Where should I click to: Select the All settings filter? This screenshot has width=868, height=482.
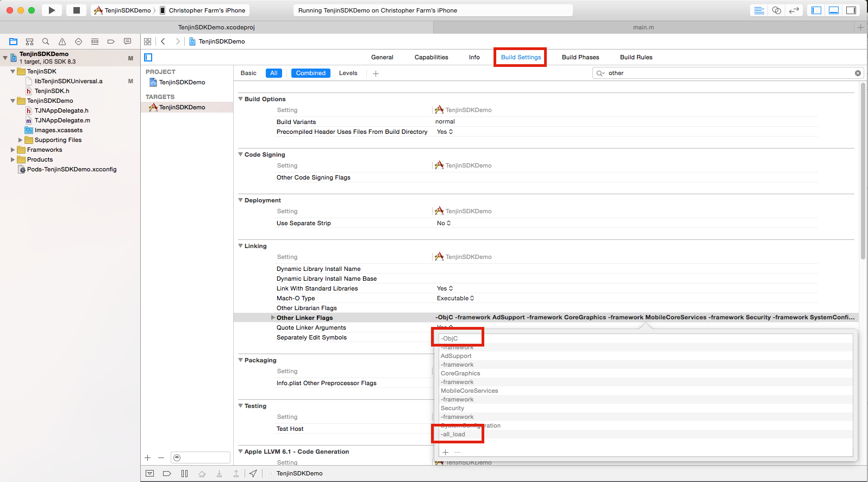point(274,73)
